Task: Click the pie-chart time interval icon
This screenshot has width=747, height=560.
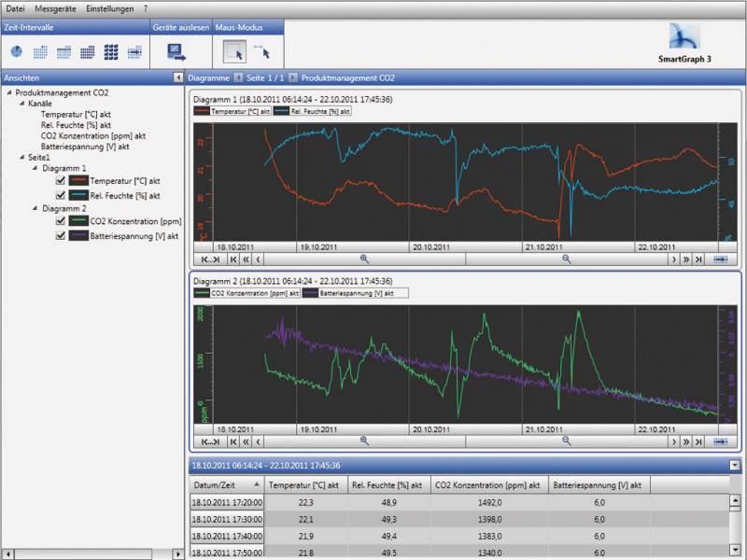Action: pos(17,51)
